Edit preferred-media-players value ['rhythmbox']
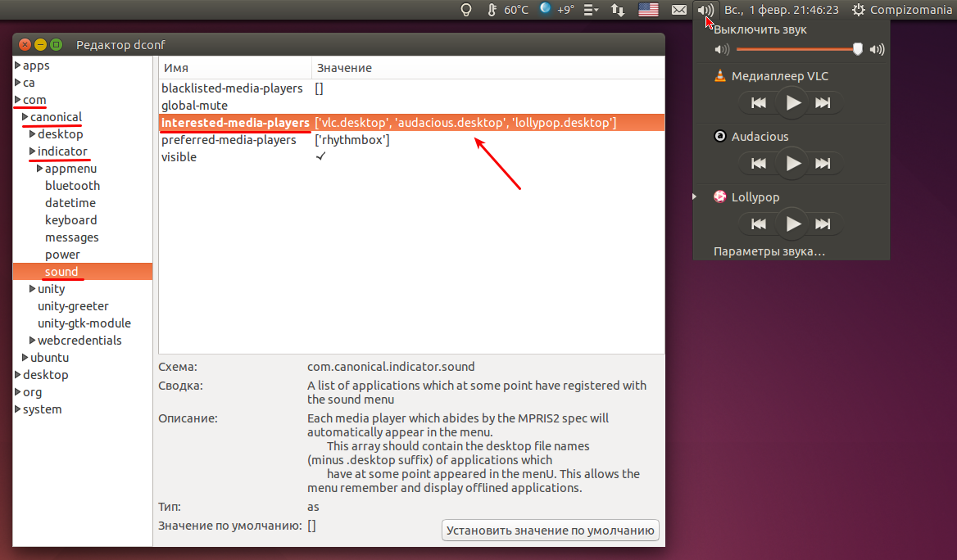The height and width of the screenshot is (560, 957). (x=352, y=140)
